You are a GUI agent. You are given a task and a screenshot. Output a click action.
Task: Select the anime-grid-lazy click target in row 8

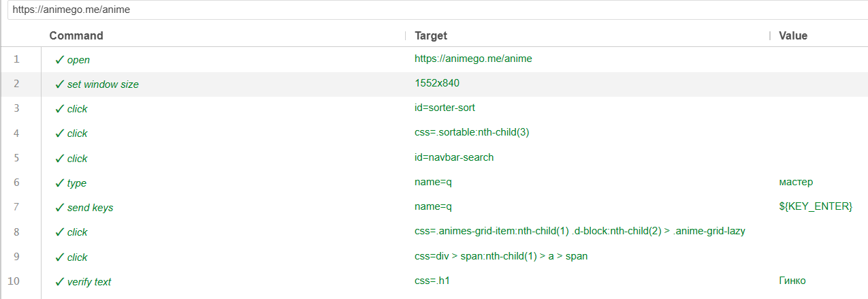(x=580, y=231)
